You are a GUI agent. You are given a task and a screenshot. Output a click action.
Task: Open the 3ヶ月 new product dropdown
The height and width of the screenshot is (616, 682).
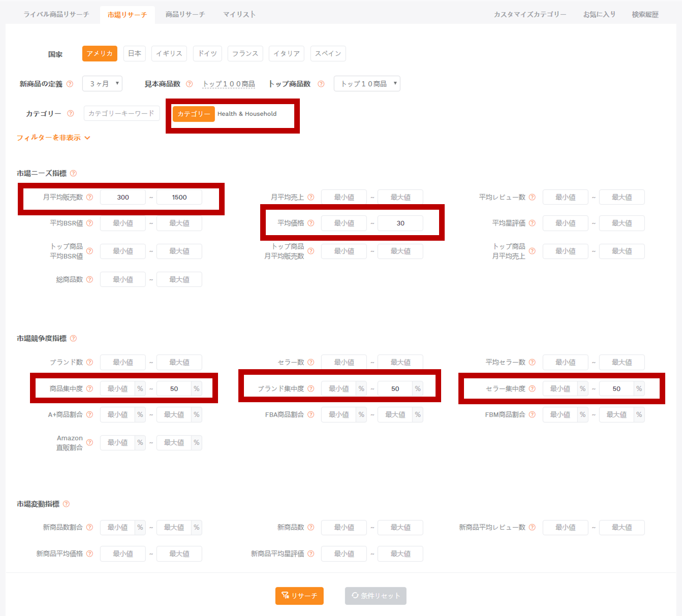[102, 84]
